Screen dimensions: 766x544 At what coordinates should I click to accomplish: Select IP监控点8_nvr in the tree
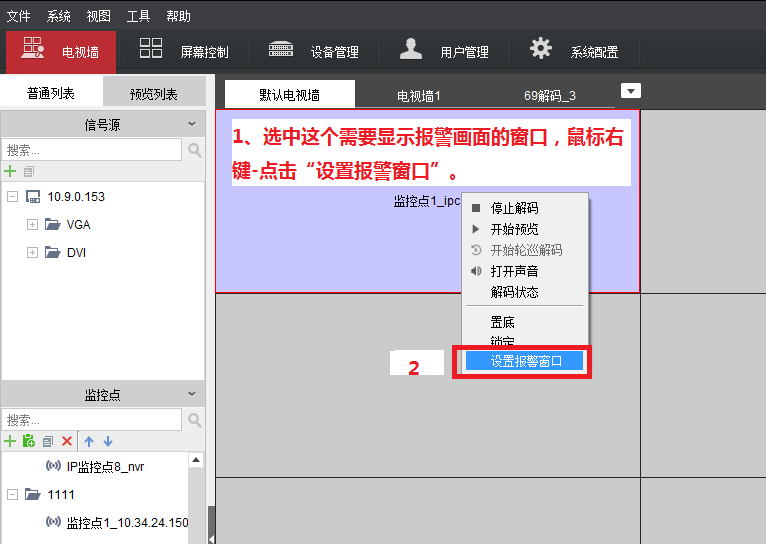click(x=105, y=467)
